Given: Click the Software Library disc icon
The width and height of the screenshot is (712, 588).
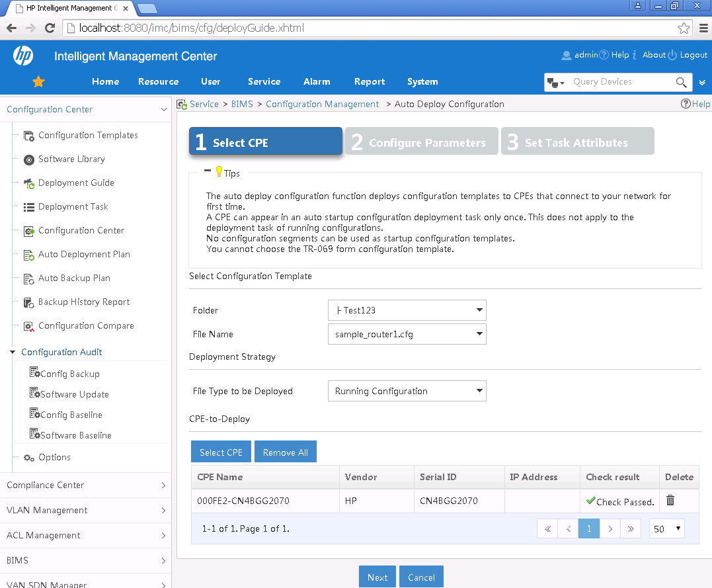Looking at the screenshot, I should click(x=29, y=159).
